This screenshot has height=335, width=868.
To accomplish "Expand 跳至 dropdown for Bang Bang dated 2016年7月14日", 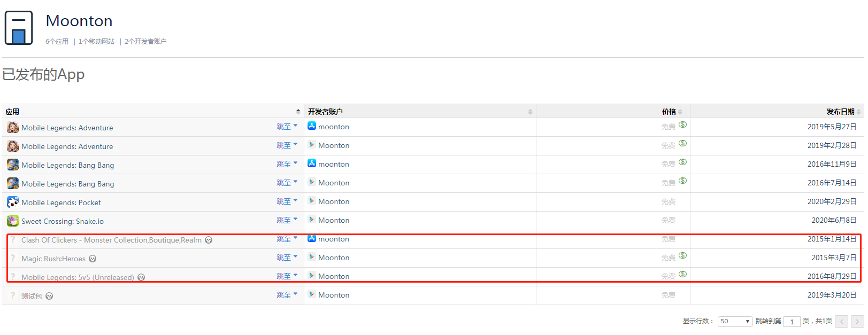I will click(287, 183).
